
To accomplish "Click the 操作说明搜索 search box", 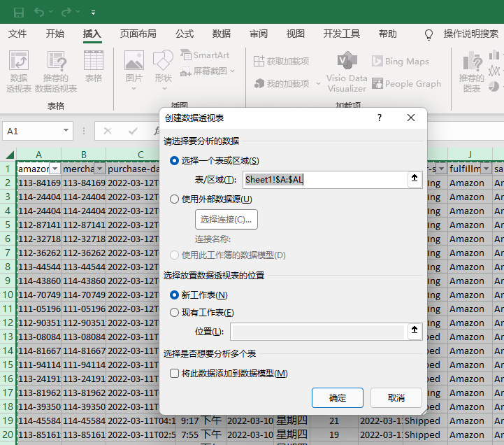I will point(471,34).
